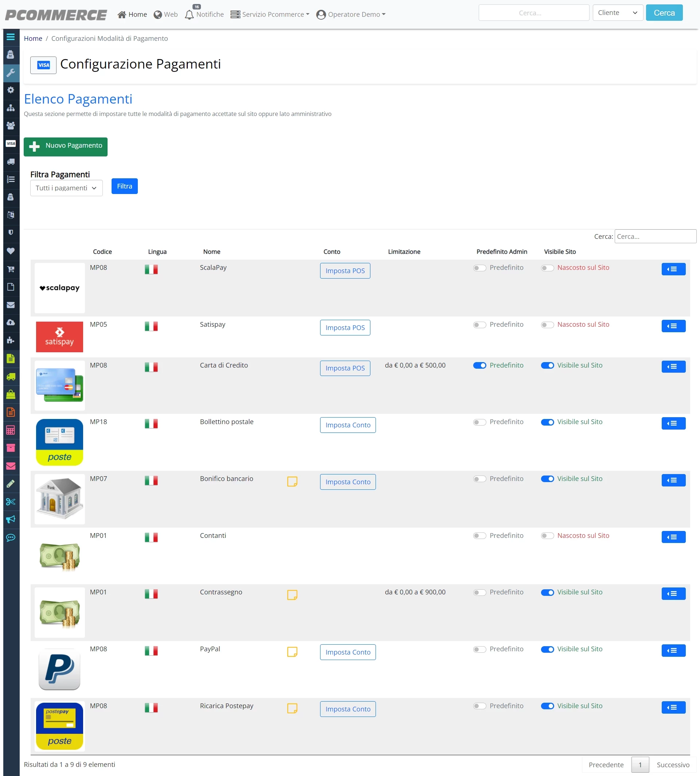Click the Home breadcrumb link
The width and height of the screenshot is (700, 776).
pos(33,39)
